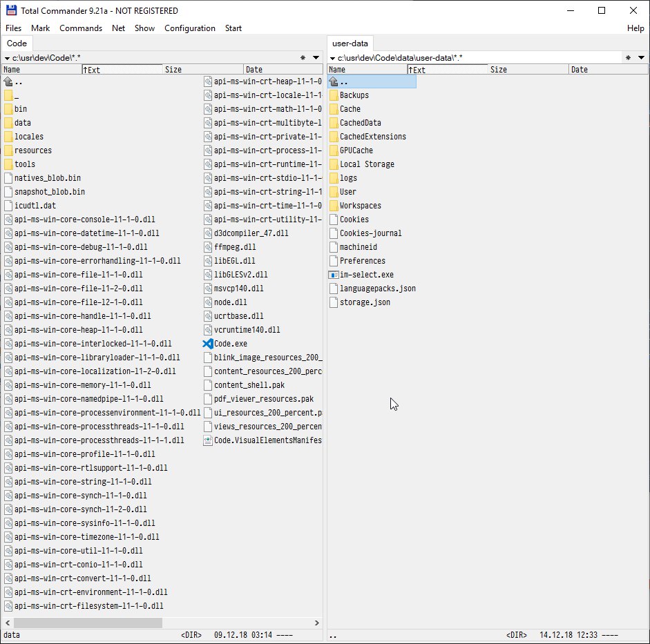Click the Preferences file icon
This screenshot has width=650, height=644.
[334, 261]
